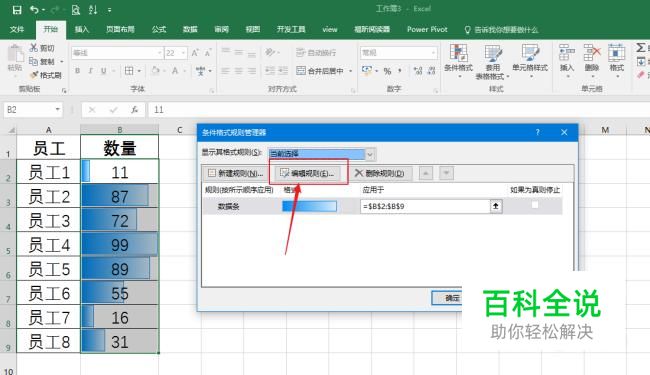650x375 pixels.
Task: Click the Move Down arrow in rules manager
Action: click(446, 173)
